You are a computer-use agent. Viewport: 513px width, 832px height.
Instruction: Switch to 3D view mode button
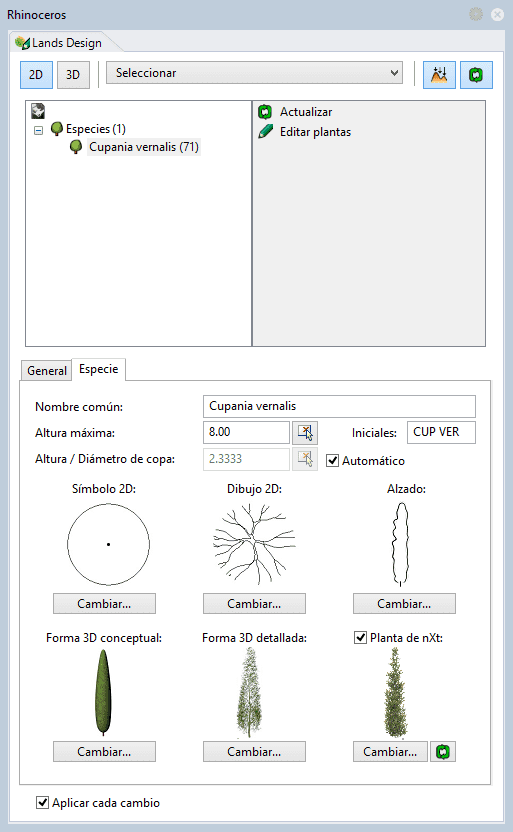(x=73, y=74)
